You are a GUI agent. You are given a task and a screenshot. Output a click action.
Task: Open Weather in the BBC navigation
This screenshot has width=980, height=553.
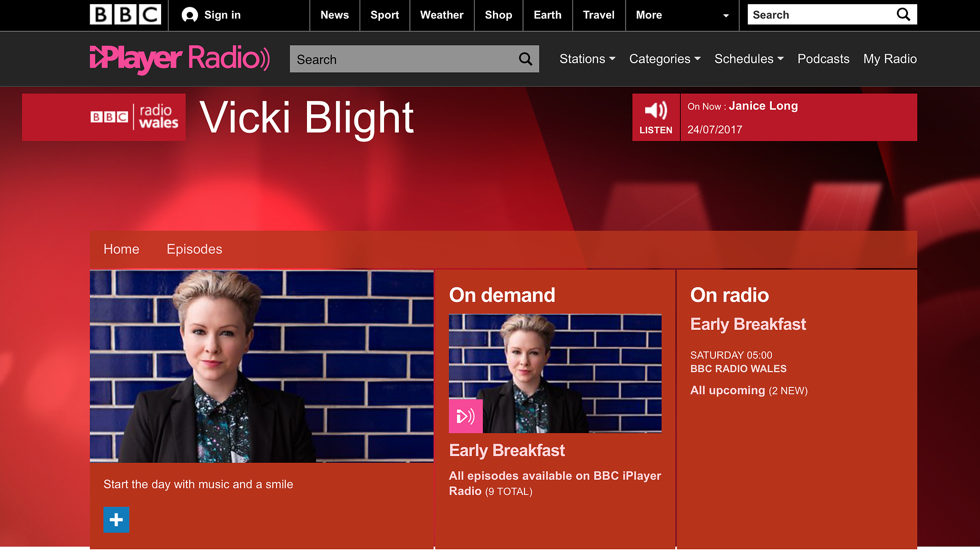tap(442, 15)
